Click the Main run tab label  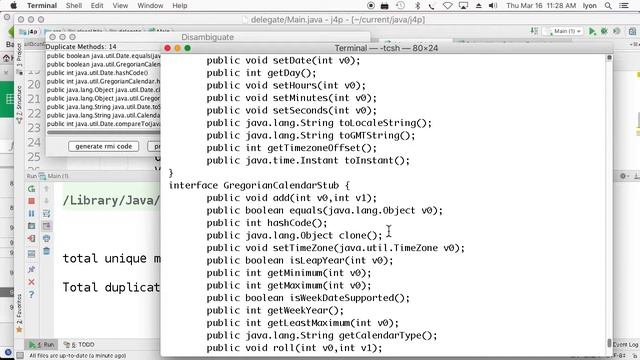click(x=58, y=176)
